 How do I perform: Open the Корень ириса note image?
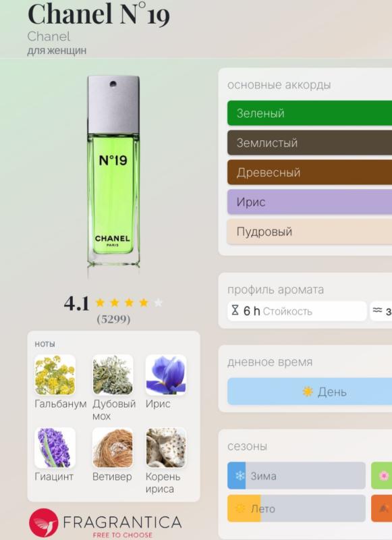[166, 448]
